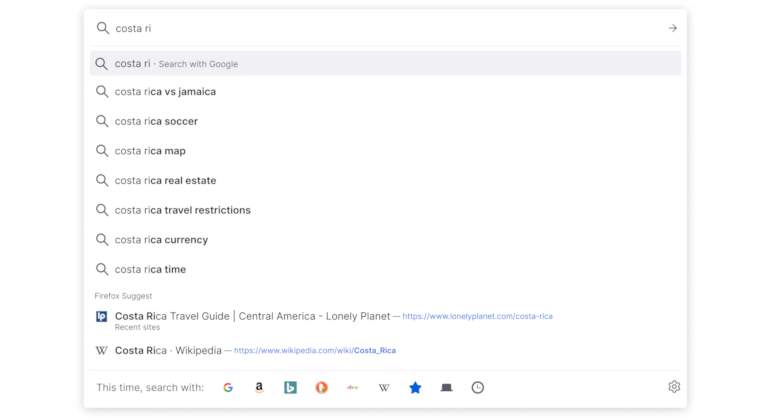Search history using the clock icon
The height and width of the screenshot is (420, 770).
[478, 388]
